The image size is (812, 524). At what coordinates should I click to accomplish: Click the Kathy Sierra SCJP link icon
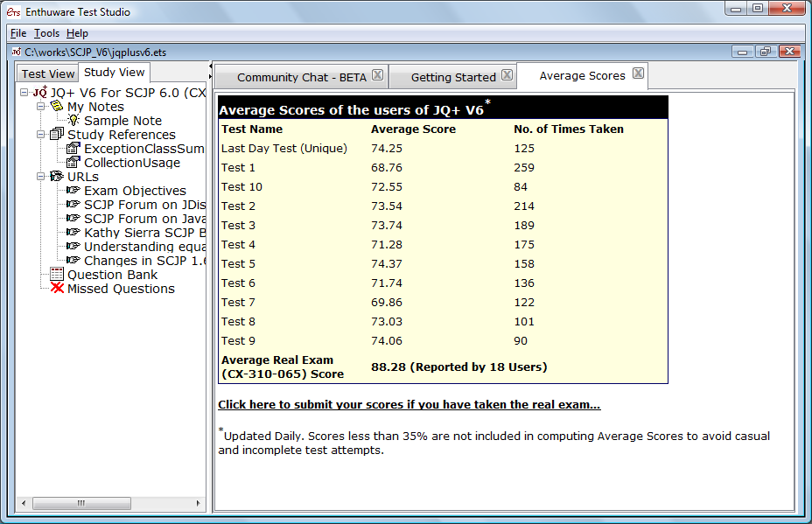click(73, 232)
